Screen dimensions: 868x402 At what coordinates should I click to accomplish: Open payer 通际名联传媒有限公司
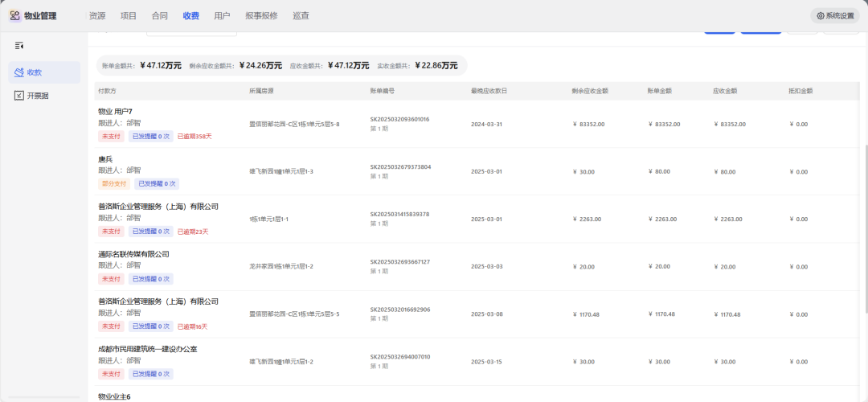pos(133,255)
